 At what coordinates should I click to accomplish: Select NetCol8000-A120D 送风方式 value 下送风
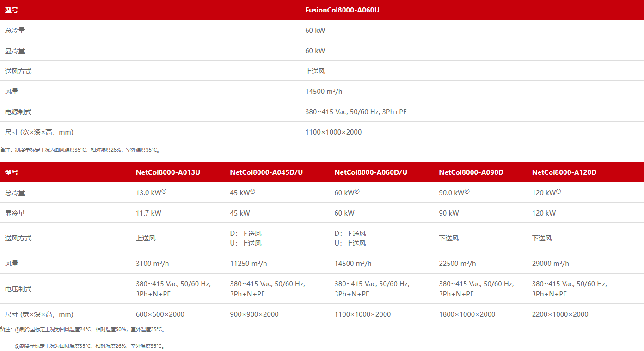pos(542,238)
